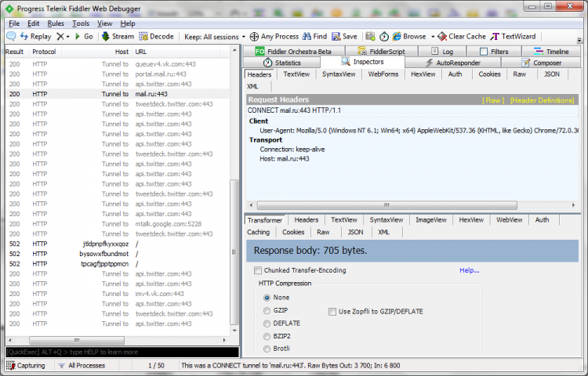Viewport: 588px width, 376px height.
Task: Launch browser via the Browse icon
Action: pyautogui.click(x=409, y=36)
